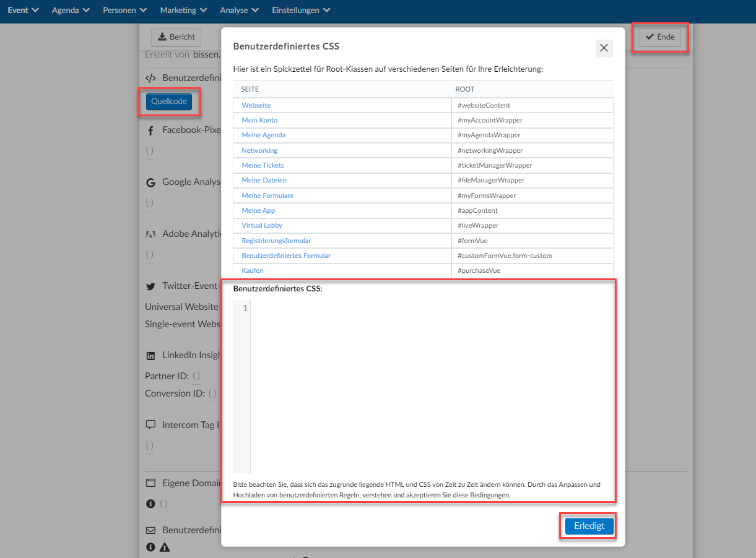Select the #purchaseVue root text
The image size is (756, 558).
[x=479, y=270]
